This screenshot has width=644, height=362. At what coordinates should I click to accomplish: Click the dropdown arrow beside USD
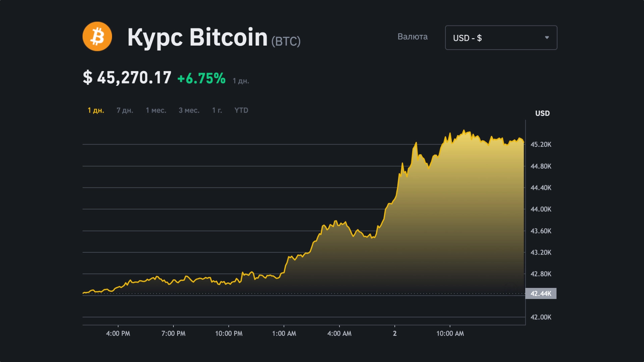click(x=547, y=38)
